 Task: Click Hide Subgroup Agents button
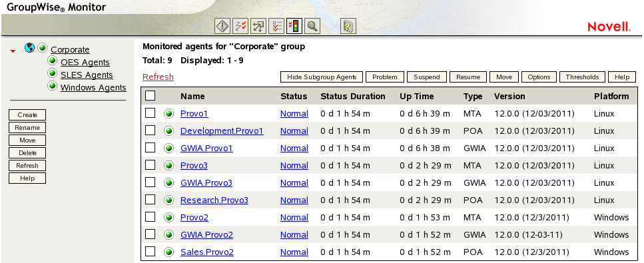322,77
